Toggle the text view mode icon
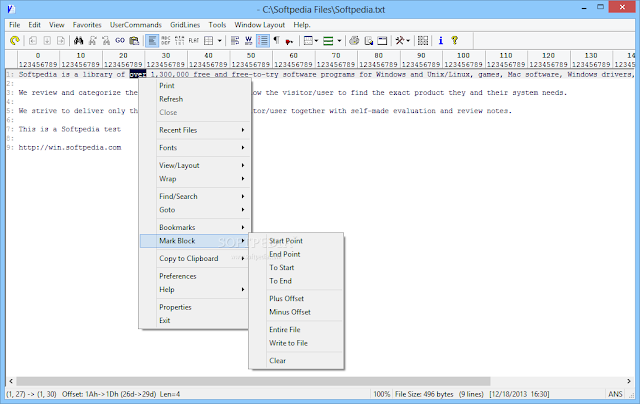This screenshot has height=404, width=640. coord(152,40)
